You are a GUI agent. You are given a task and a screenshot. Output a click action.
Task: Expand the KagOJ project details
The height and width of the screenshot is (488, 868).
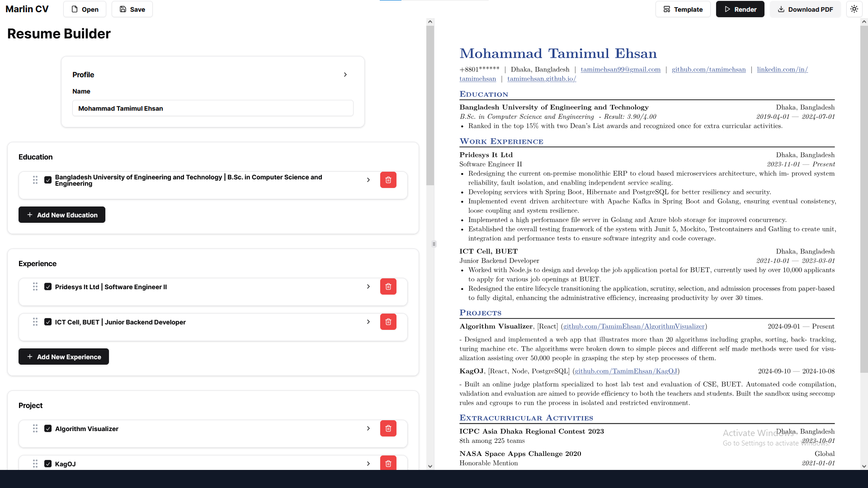(x=368, y=464)
